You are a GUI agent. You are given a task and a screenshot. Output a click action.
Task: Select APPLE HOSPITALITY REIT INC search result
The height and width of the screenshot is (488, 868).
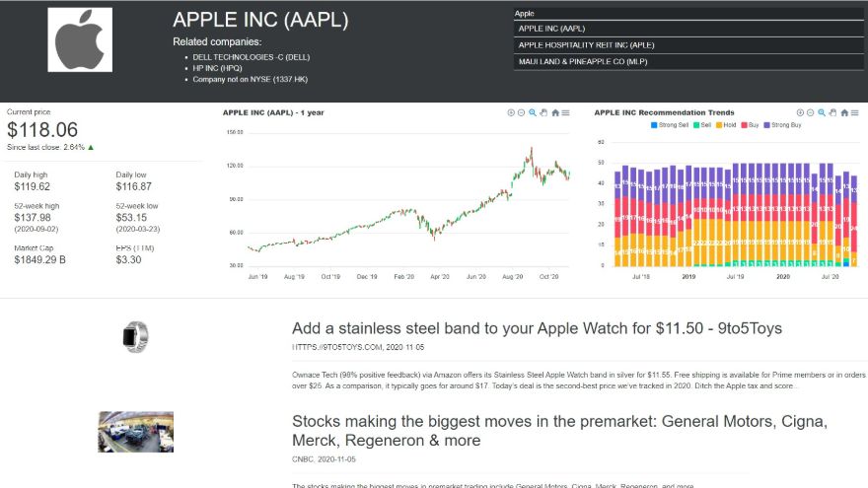[688, 44]
